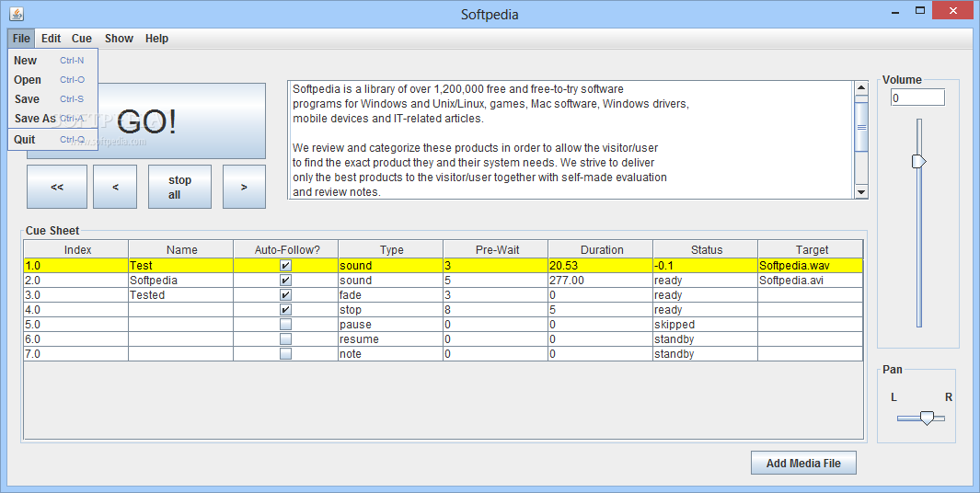Screen dimensions: 980x493
Task: Click the Volume value input field
Action: (917, 97)
